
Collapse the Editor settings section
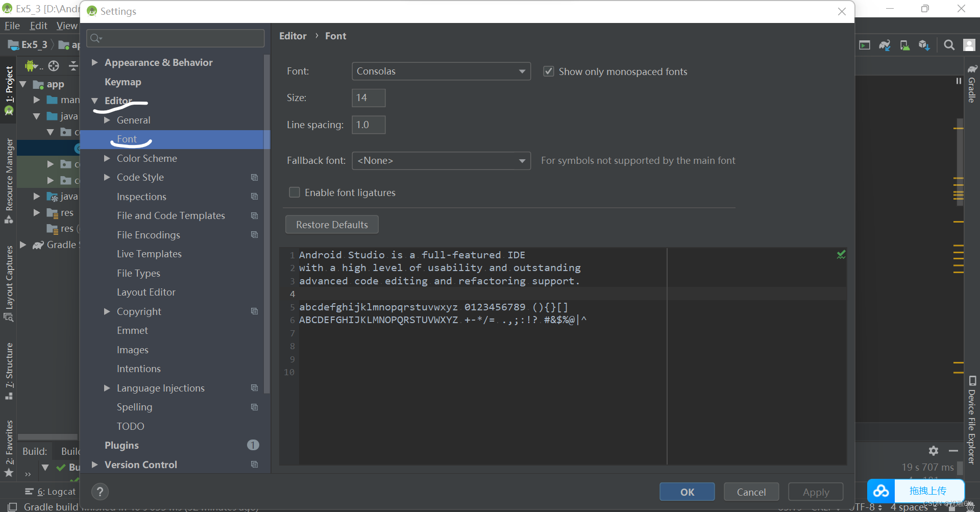coord(94,101)
